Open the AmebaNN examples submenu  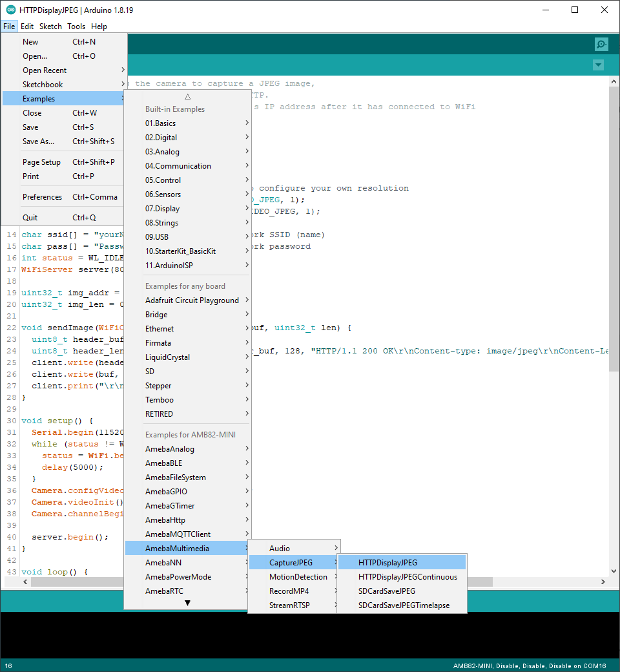coord(188,562)
